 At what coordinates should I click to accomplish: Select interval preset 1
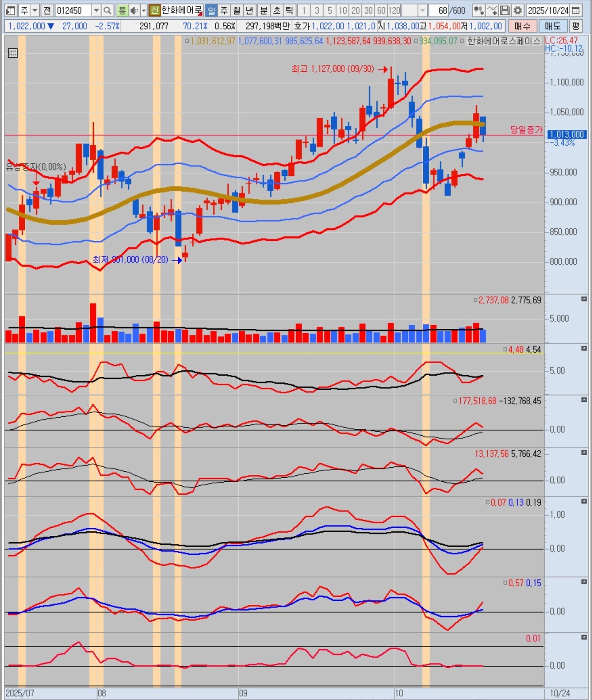[x=304, y=10]
